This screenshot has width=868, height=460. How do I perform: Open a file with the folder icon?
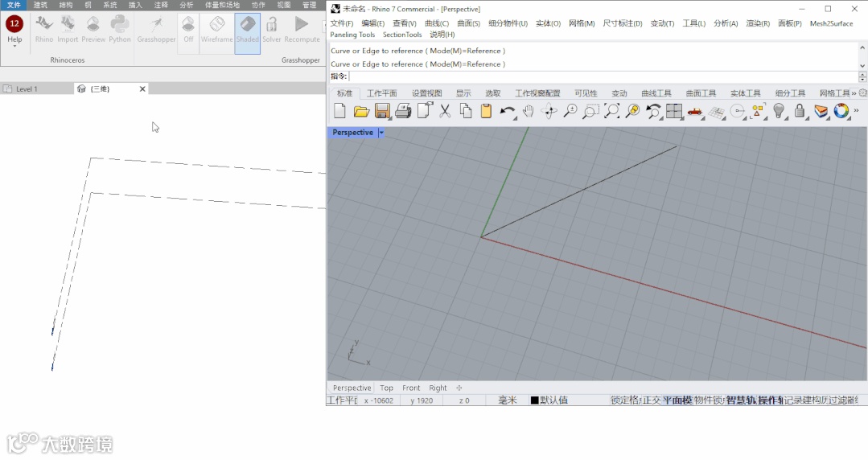click(361, 111)
